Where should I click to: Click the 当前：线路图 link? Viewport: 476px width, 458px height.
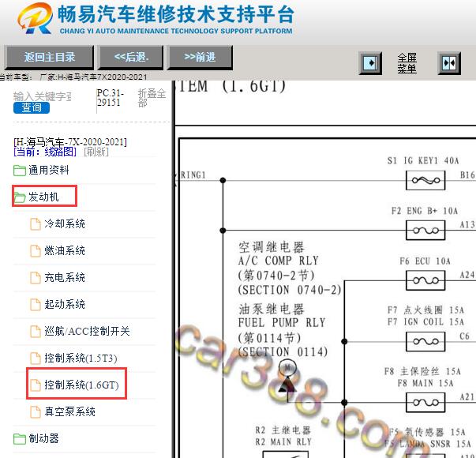pyautogui.click(x=45, y=152)
